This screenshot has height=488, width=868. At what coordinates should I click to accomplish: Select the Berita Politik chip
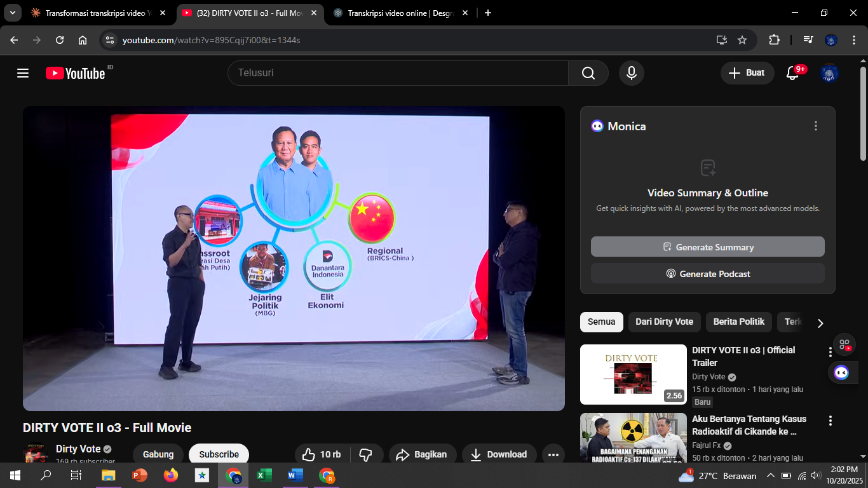(738, 322)
